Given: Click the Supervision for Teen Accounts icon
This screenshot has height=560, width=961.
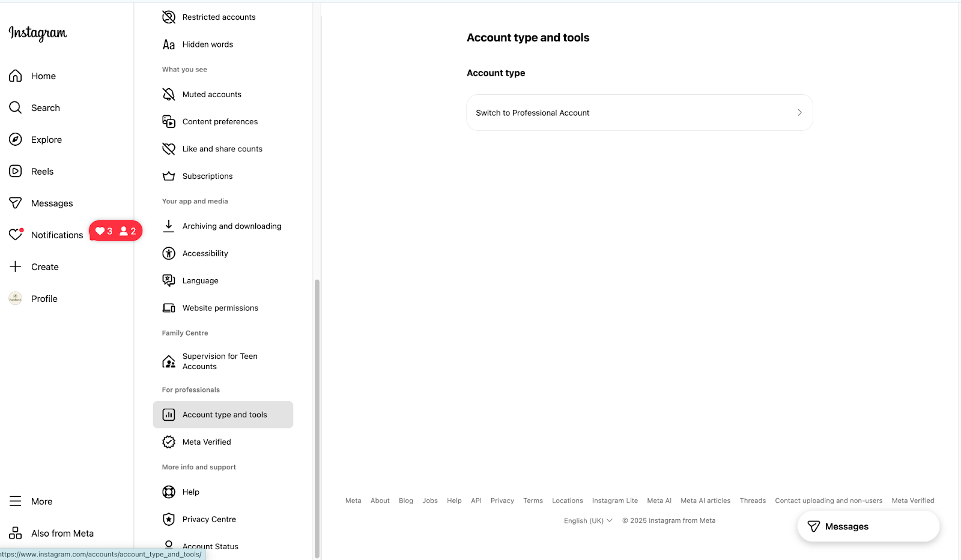Looking at the screenshot, I should point(169,361).
